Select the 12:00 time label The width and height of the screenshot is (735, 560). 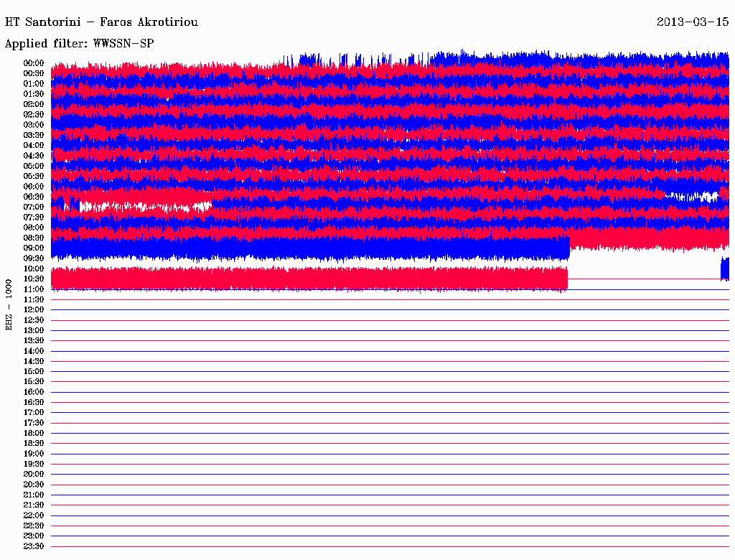coord(34,309)
